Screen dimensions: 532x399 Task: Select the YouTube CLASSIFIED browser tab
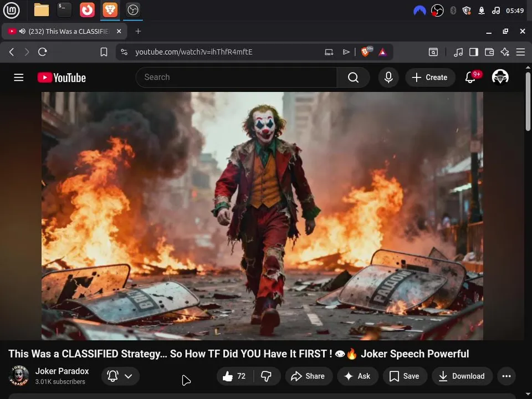point(64,31)
